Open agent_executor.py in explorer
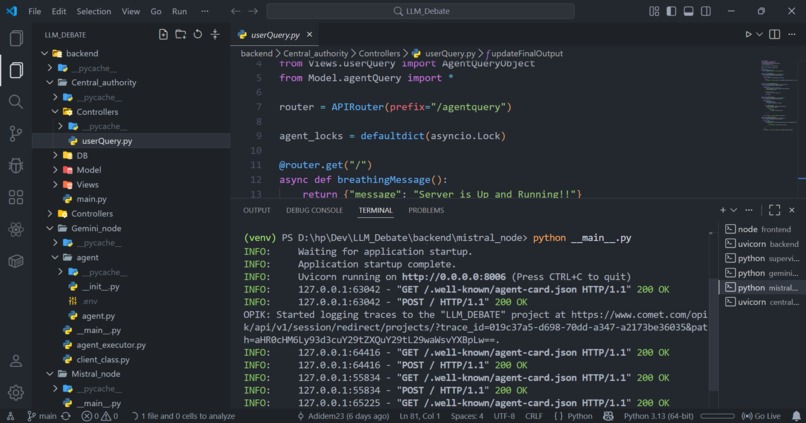806x423 pixels. pyautogui.click(x=131, y=345)
